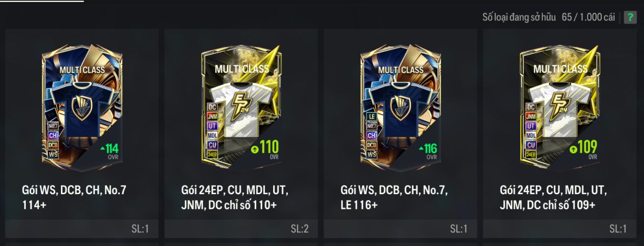Click the green up-arrow icon beside 110
This screenshot has height=246, width=644.
click(x=255, y=149)
